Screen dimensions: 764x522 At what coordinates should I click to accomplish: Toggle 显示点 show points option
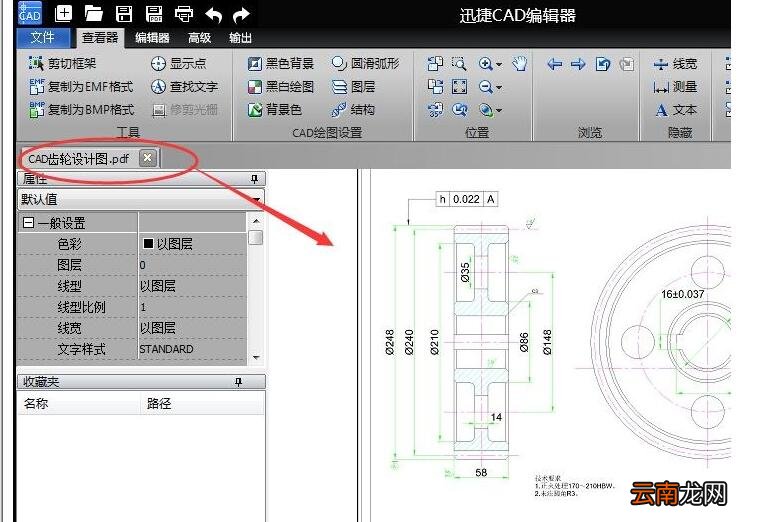(x=178, y=63)
